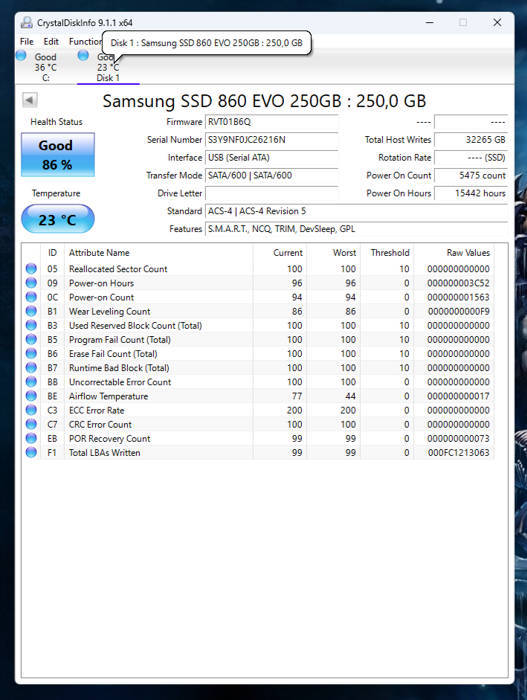527x700 pixels.
Task: Click status orb for Reallocated Sector Count
Action: pyautogui.click(x=31, y=269)
